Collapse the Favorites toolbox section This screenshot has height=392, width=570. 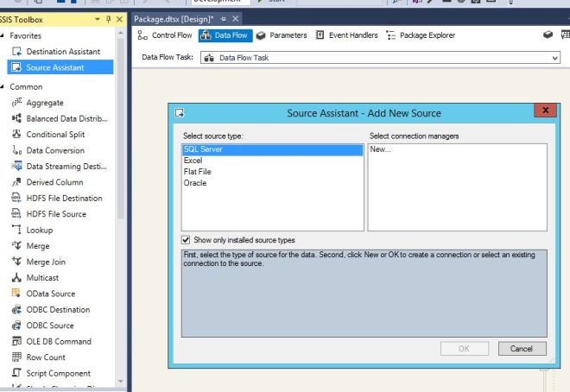click(4, 36)
